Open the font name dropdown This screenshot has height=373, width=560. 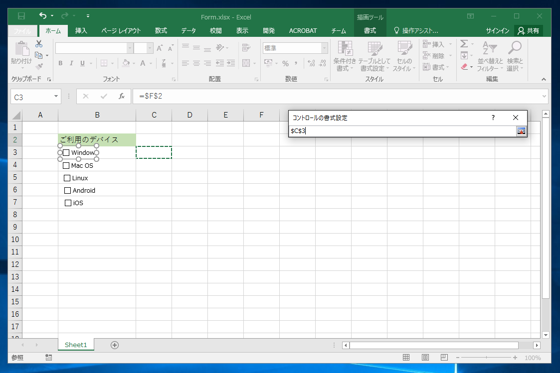tap(130, 48)
